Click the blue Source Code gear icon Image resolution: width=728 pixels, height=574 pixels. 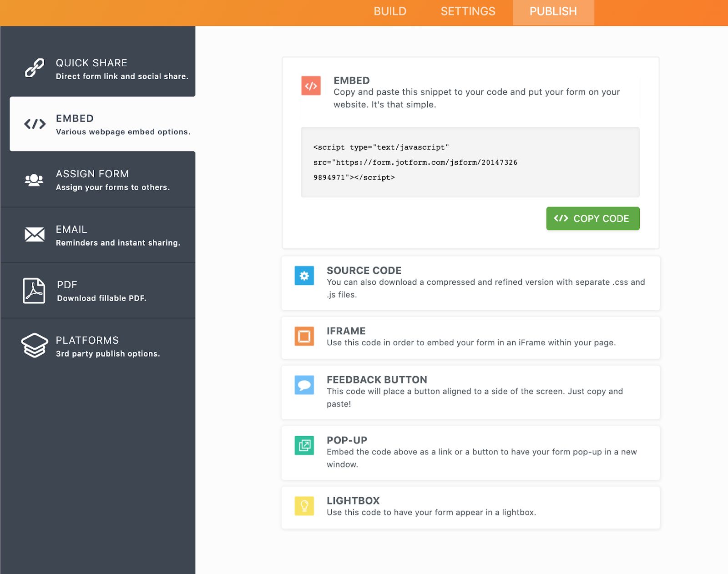click(x=304, y=276)
